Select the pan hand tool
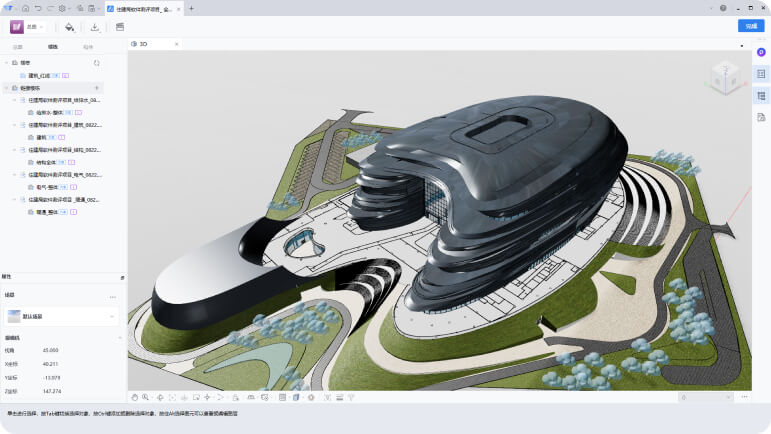This screenshot has width=771, height=434. coord(133,397)
